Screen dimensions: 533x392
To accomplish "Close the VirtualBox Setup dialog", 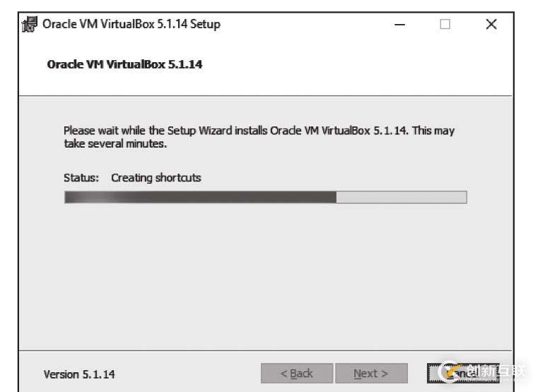I will coord(491,25).
